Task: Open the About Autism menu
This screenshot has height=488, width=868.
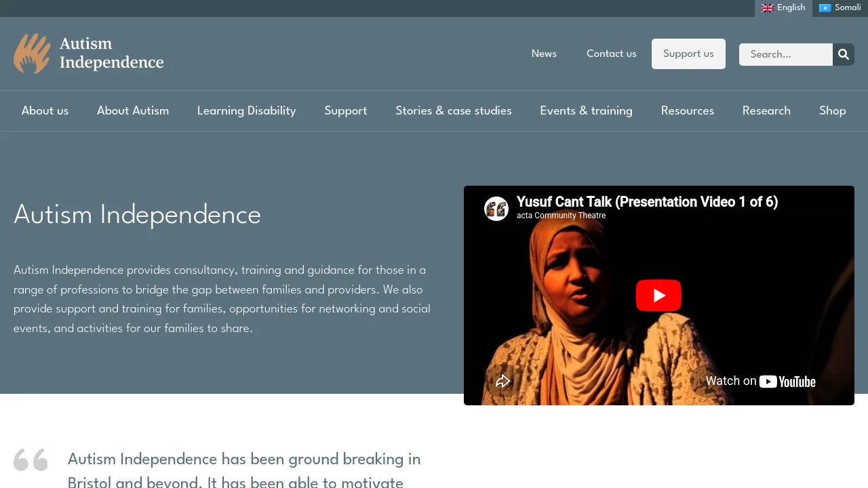Action: [x=133, y=110]
